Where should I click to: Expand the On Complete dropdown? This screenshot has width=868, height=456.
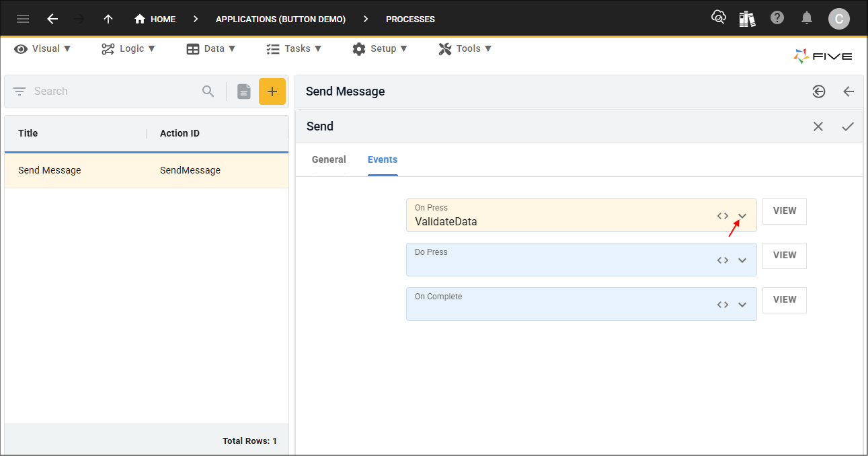click(742, 305)
